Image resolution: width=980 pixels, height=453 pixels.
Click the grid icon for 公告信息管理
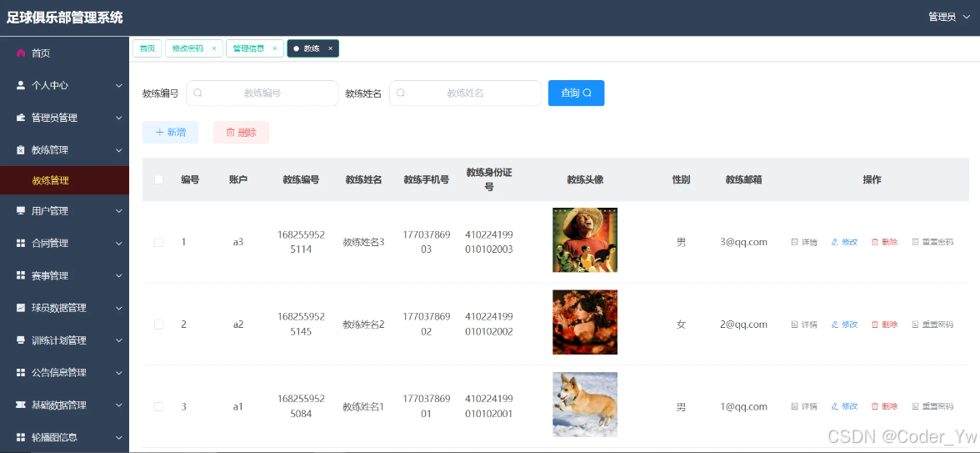point(21,372)
